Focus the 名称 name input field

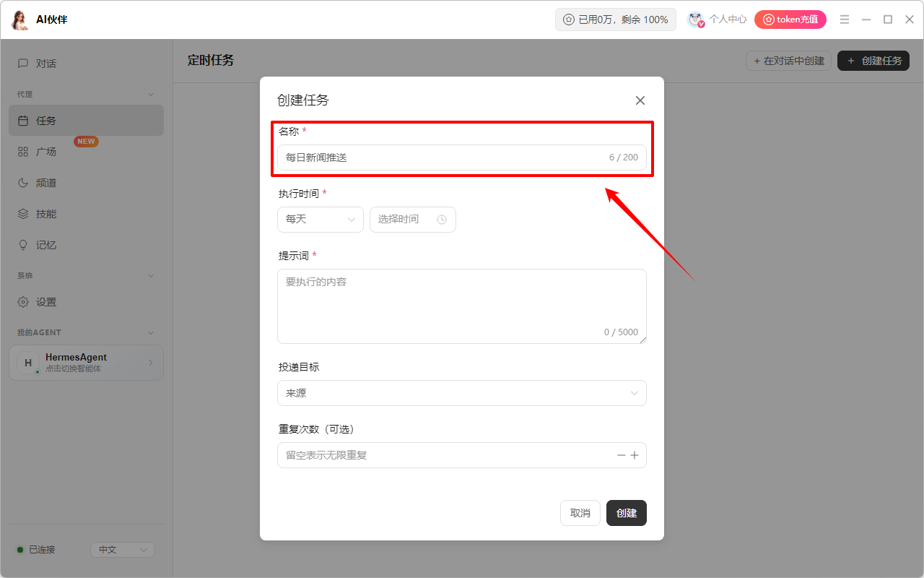(462, 158)
